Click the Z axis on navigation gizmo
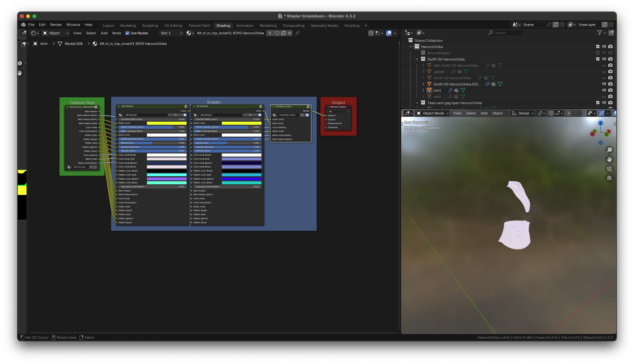 coord(601,123)
